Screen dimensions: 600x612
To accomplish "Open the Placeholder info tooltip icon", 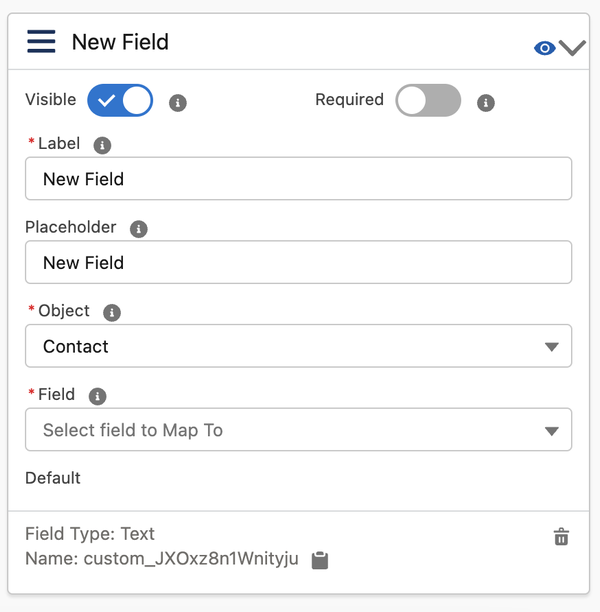I will pos(139,229).
